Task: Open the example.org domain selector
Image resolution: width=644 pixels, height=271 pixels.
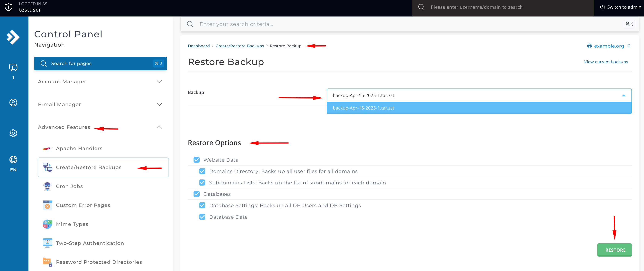Action: coord(609,46)
